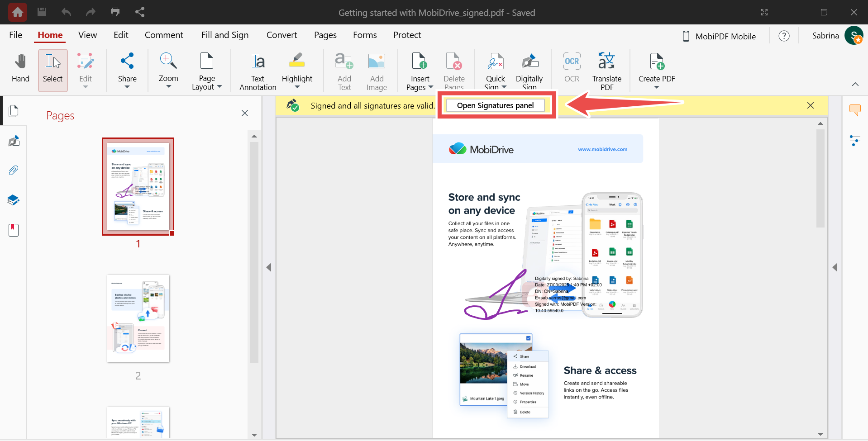Open the Fill and Sign tab
868x441 pixels.
tap(225, 35)
